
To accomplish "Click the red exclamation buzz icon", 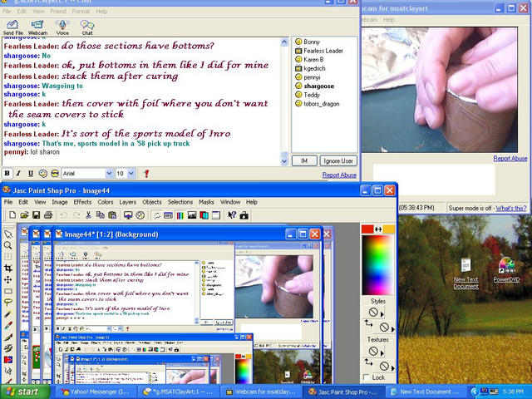I will (146, 174).
